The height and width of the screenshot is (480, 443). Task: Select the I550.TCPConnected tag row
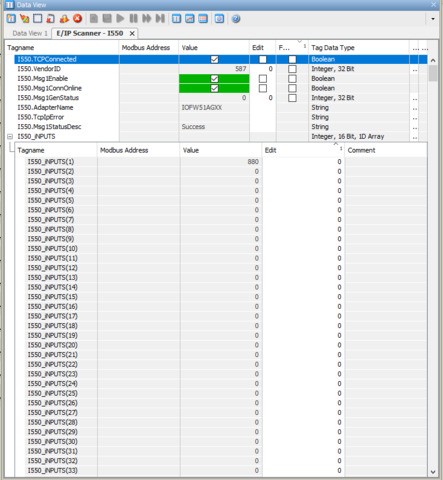click(x=221, y=59)
